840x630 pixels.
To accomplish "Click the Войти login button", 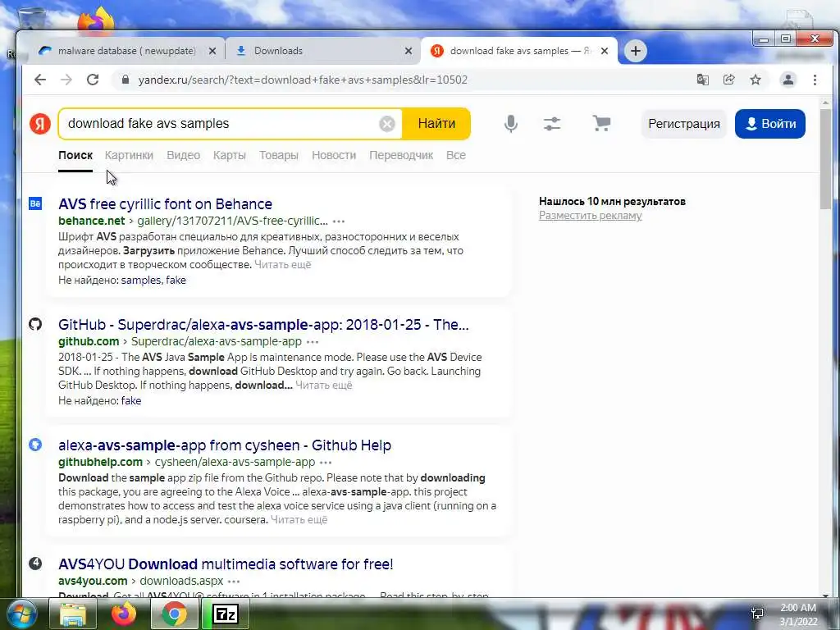I will 769,124.
